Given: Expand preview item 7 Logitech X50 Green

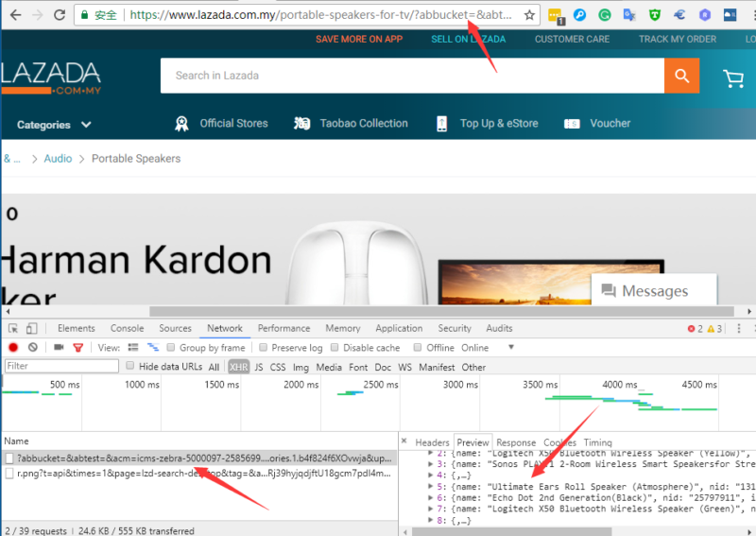Looking at the screenshot, I should click(430, 509).
